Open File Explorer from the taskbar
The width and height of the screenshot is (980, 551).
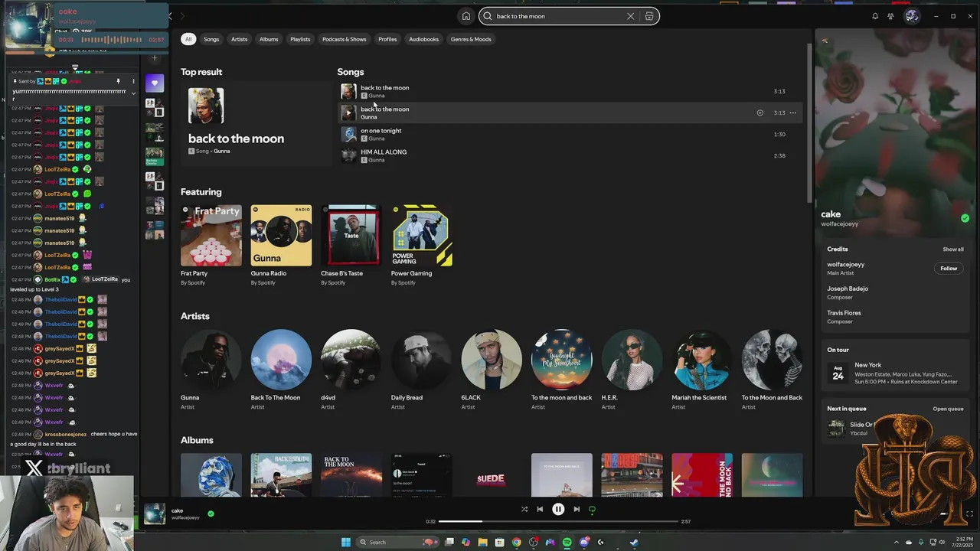[x=483, y=542]
